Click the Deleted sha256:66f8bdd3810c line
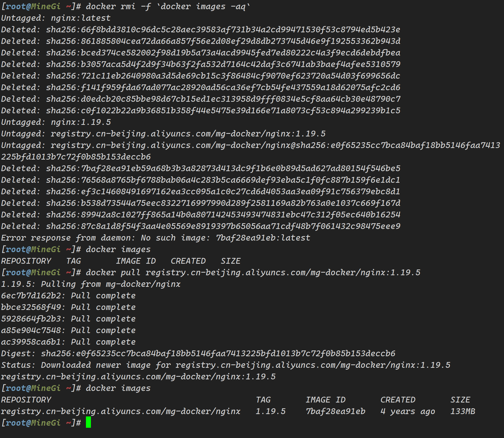Viewport: 504px width, 438px height. coord(201,29)
